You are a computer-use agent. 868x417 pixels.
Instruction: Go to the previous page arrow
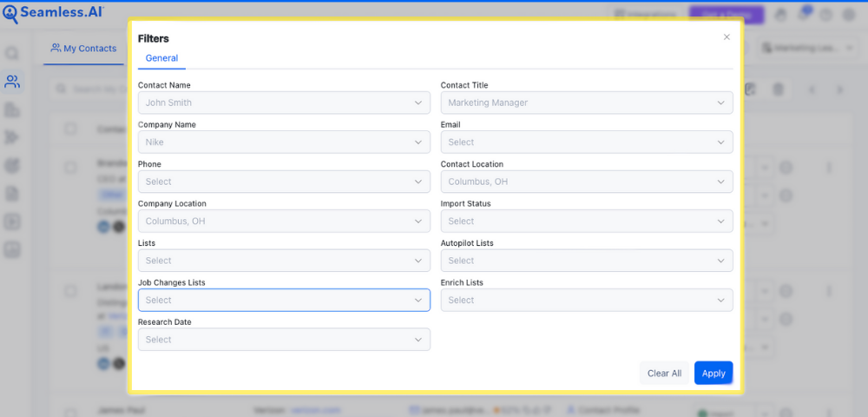tap(812, 89)
